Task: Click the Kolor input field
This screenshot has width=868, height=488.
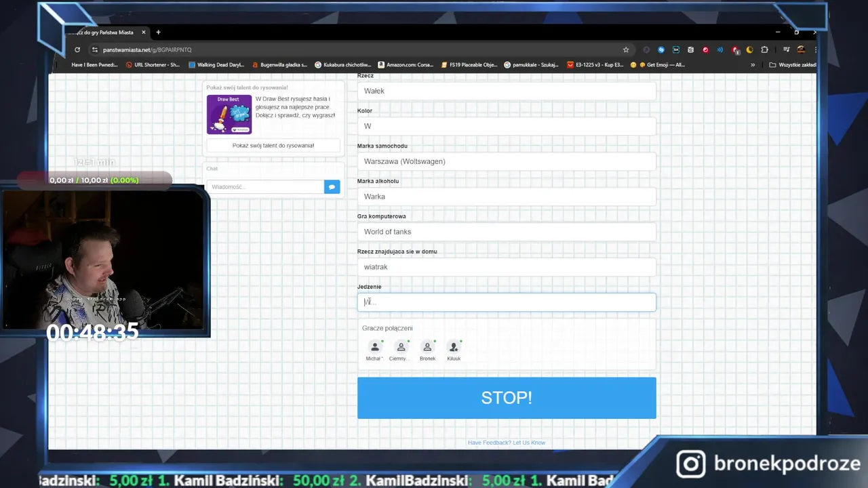Action: tap(507, 126)
